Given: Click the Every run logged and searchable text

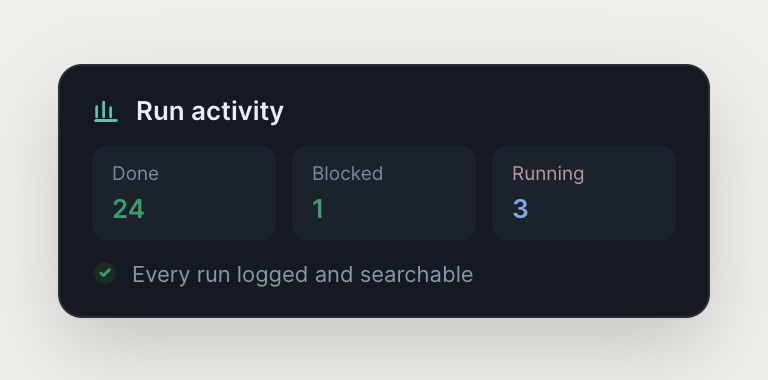Looking at the screenshot, I should [x=303, y=274].
